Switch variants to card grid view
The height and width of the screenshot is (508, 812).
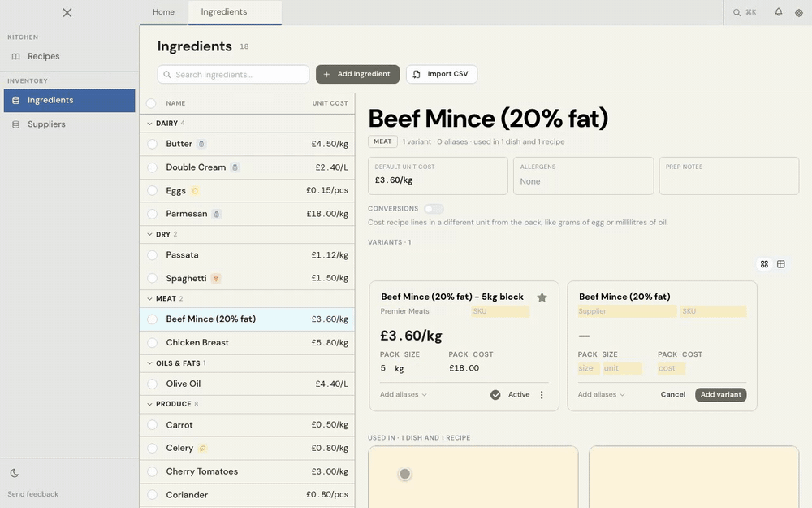(x=764, y=264)
